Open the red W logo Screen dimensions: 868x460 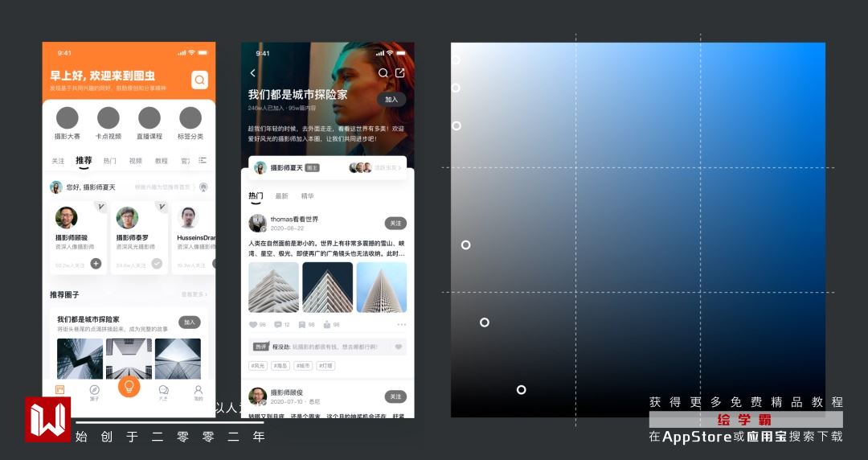pos(47,420)
